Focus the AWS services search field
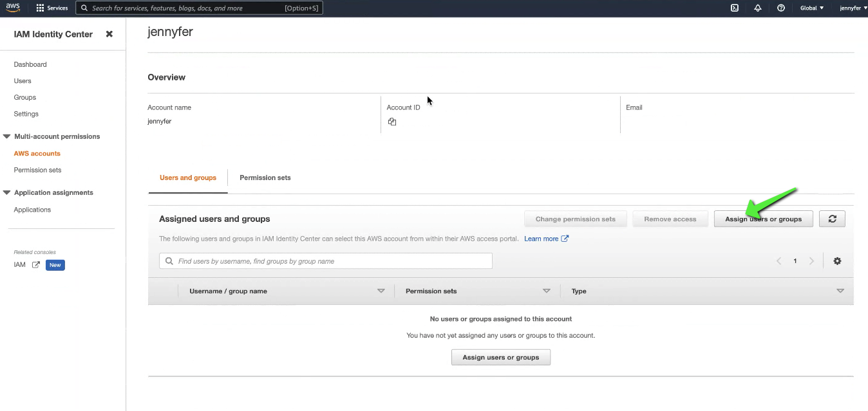 (199, 8)
